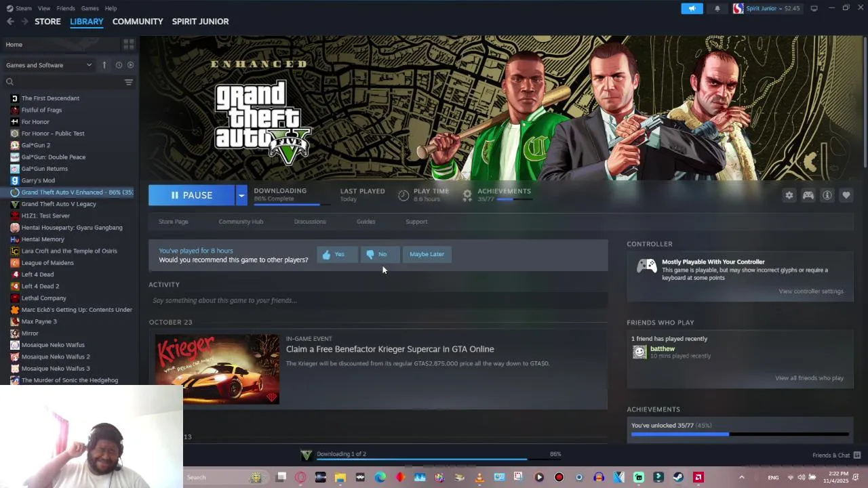Open VLC media player from the taskbar
This screenshot has width=868, height=488.
479,477
